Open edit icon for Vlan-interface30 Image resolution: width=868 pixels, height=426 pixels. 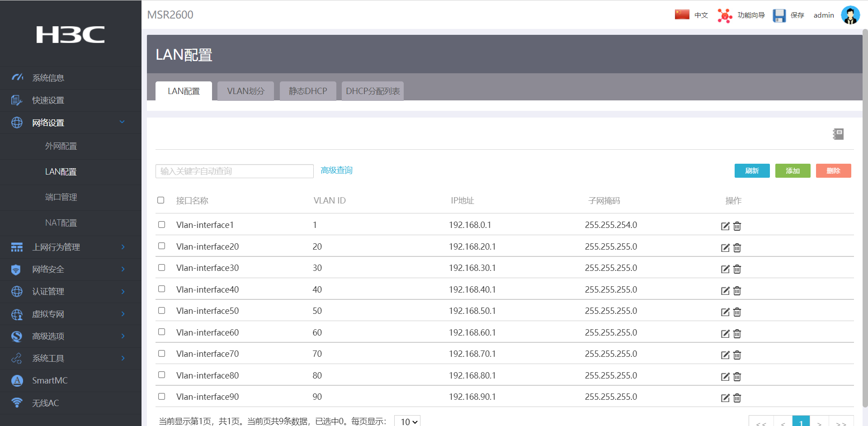[725, 269]
